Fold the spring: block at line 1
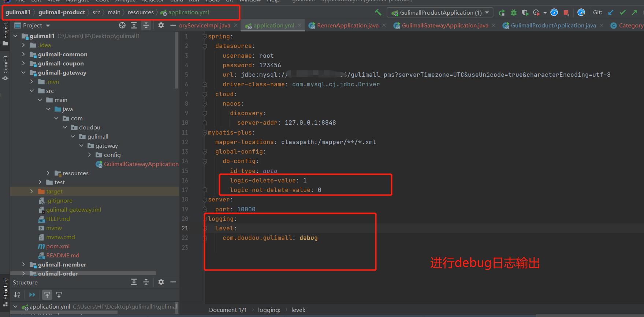 205,36
